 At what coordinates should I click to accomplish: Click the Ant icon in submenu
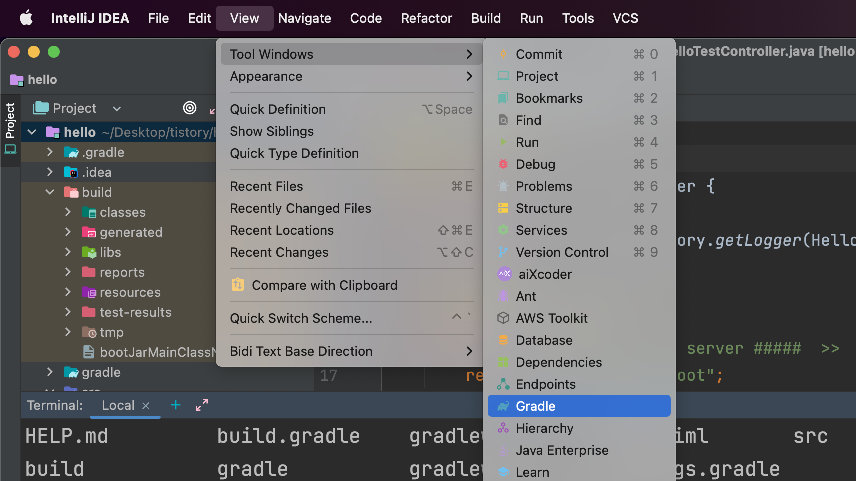point(503,296)
